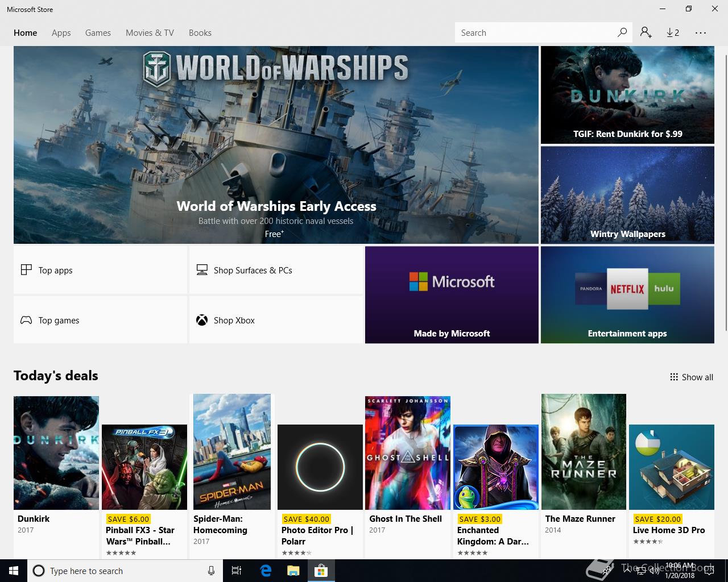Open Enchanted Kingdom game deal icon

point(496,467)
